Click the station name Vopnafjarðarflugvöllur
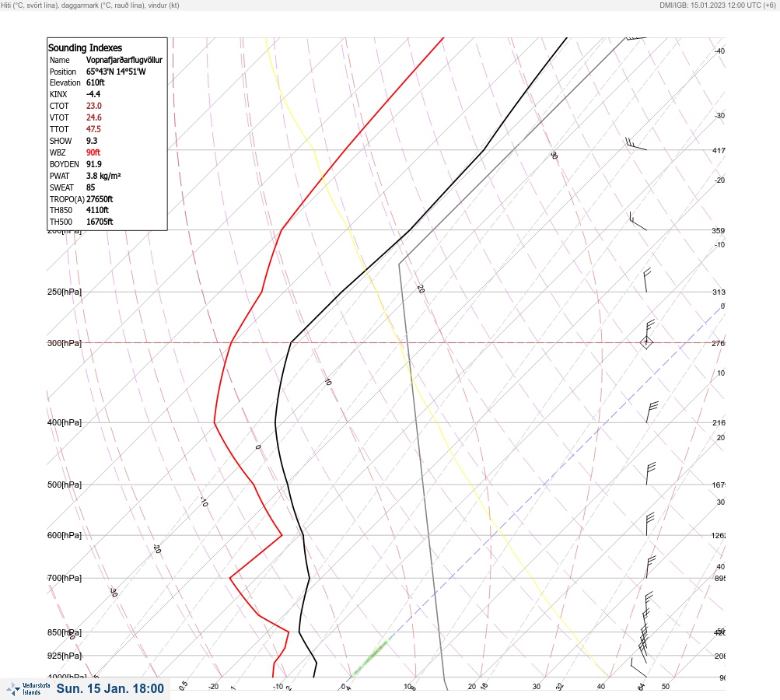 click(124, 60)
